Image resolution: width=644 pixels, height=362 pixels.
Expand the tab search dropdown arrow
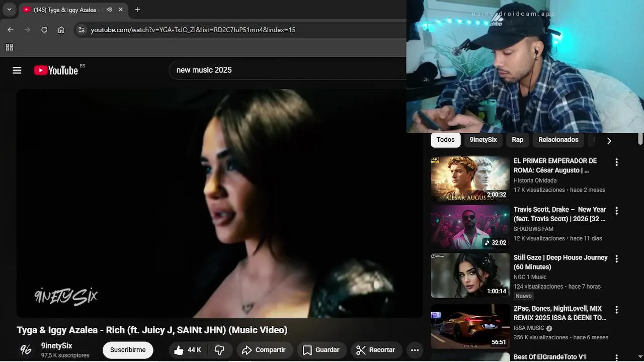9,10
